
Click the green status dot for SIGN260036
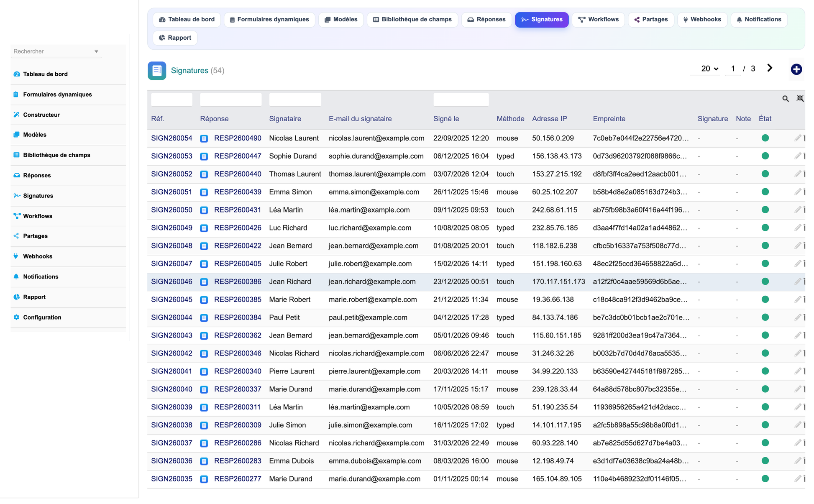(765, 461)
